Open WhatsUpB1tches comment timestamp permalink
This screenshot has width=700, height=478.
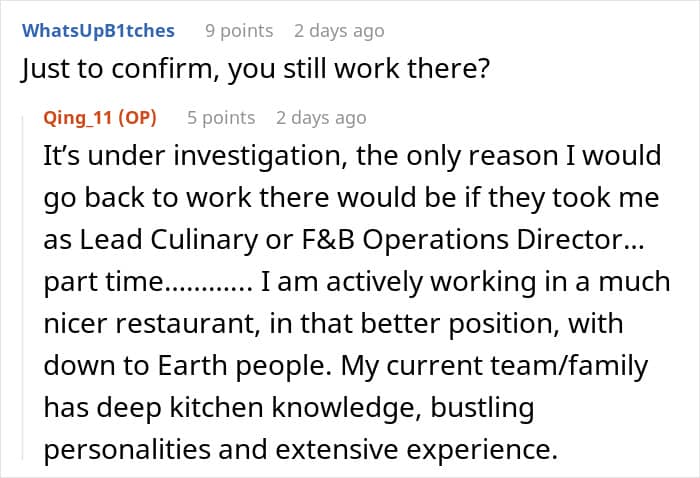point(339,30)
